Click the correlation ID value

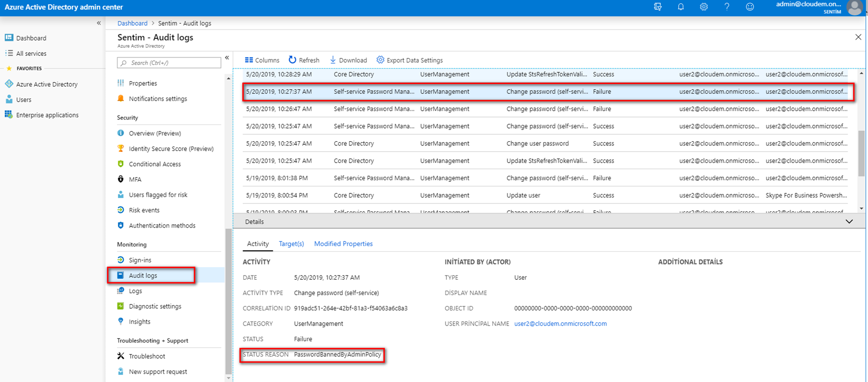point(351,308)
